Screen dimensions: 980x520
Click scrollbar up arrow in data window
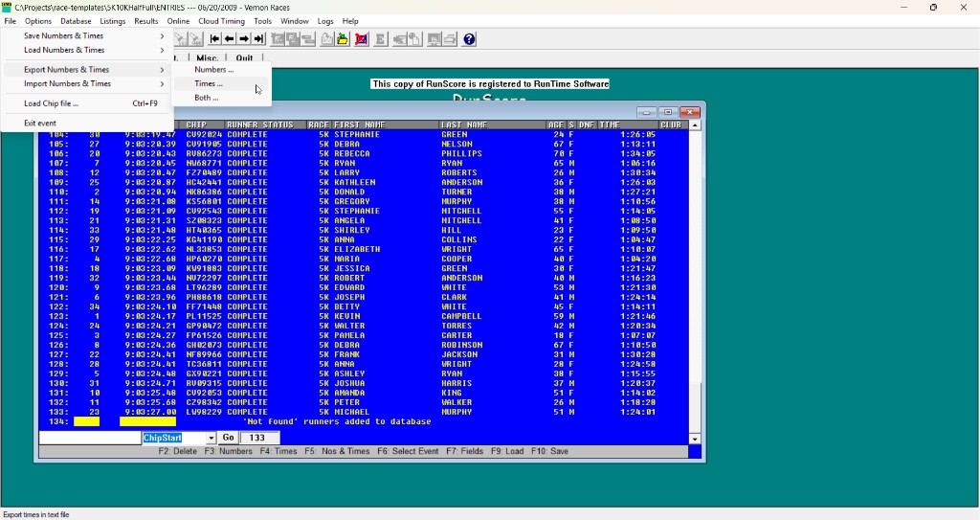695,125
